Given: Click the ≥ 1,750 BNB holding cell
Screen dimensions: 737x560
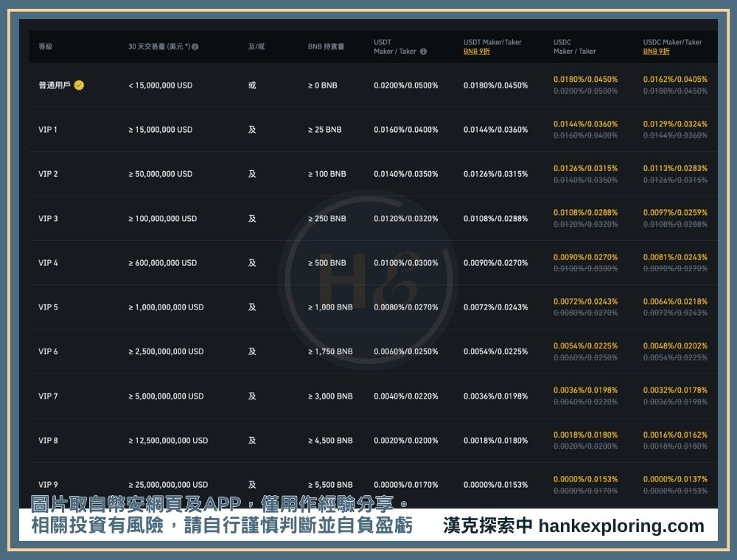Looking at the screenshot, I should pos(330,351).
